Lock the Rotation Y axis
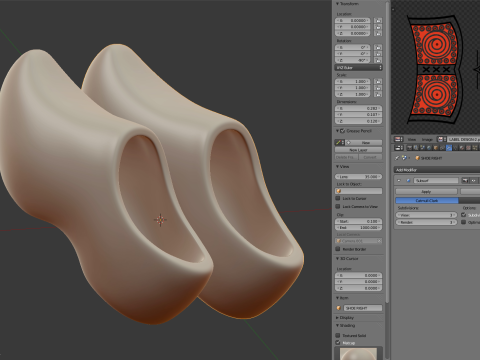 pos(378,54)
